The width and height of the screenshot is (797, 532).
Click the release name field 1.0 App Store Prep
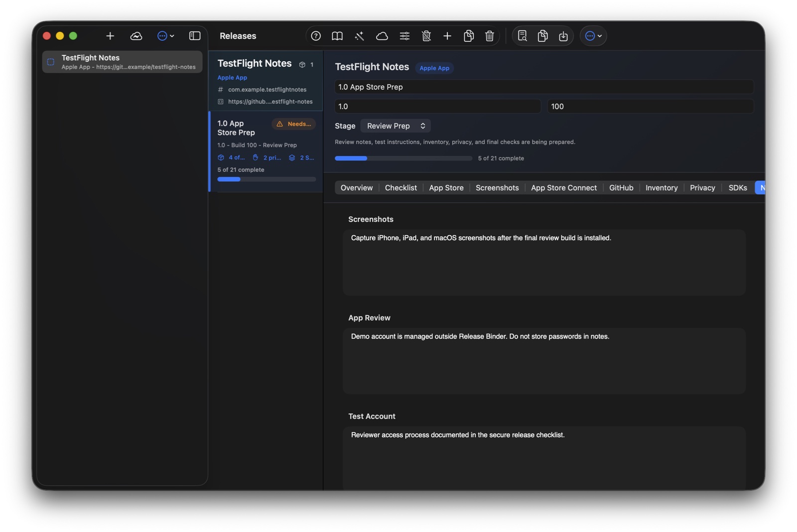coord(544,87)
